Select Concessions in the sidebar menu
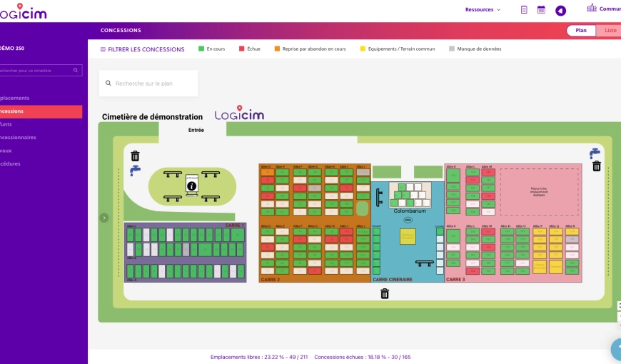 (41, 111)
